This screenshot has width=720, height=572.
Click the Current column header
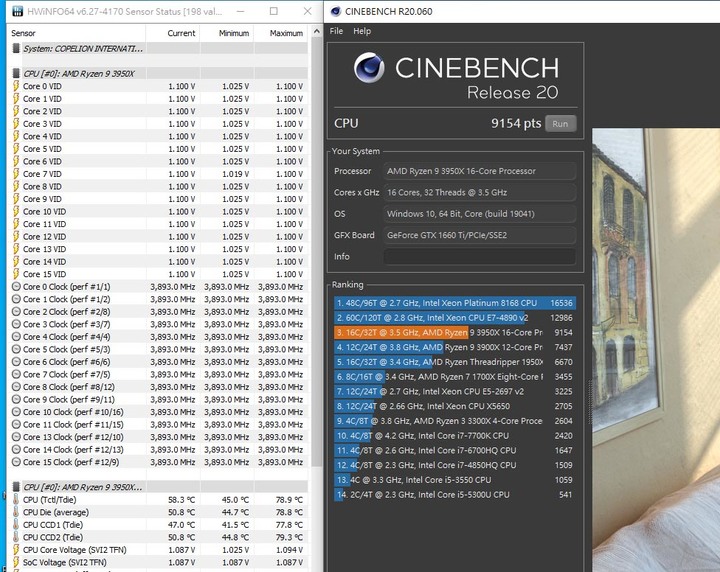click(x=181, y=33)
